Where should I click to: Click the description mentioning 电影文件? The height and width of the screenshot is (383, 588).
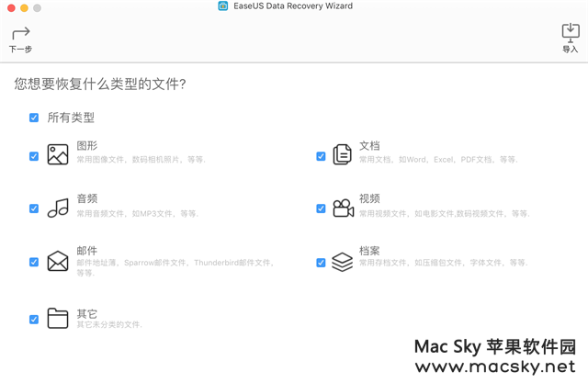pos(444,214)
